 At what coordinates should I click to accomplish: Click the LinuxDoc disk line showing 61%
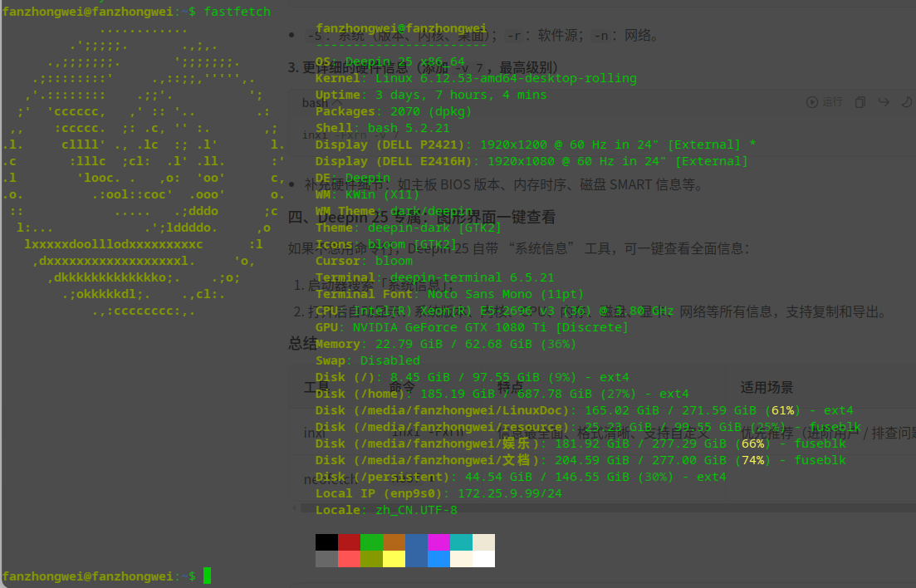584,411
